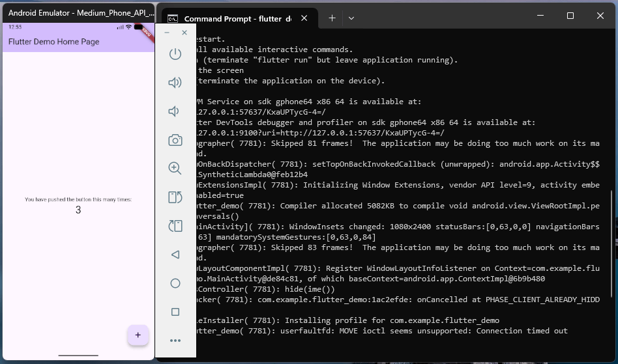Image resolution: width=618 pixels, height=364 pixels.
Task: Click the 12:55 clock in status bar
Action: click(x=15, y=27)
